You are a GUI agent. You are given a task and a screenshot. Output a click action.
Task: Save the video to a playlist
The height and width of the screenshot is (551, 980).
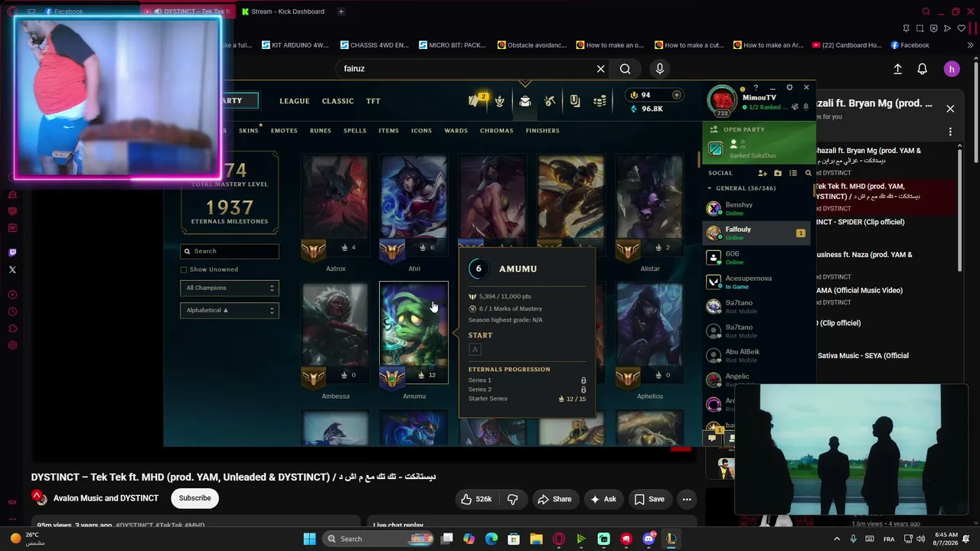(x=649, y=499)
